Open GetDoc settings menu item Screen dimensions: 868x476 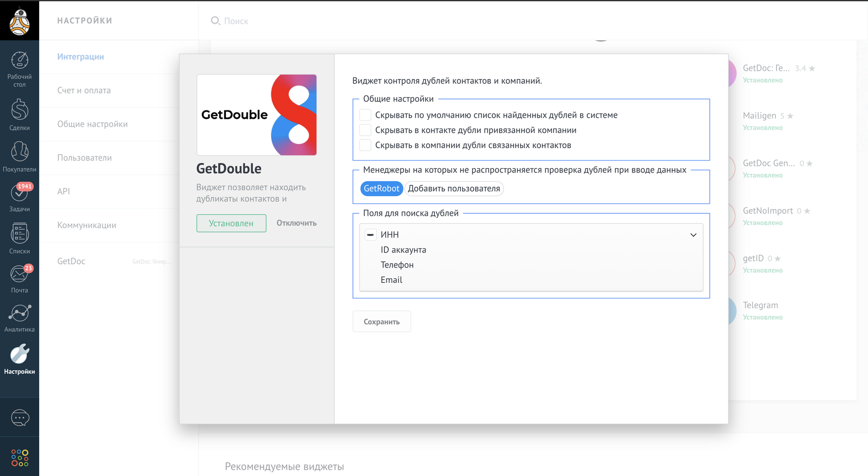pos(71,261)
